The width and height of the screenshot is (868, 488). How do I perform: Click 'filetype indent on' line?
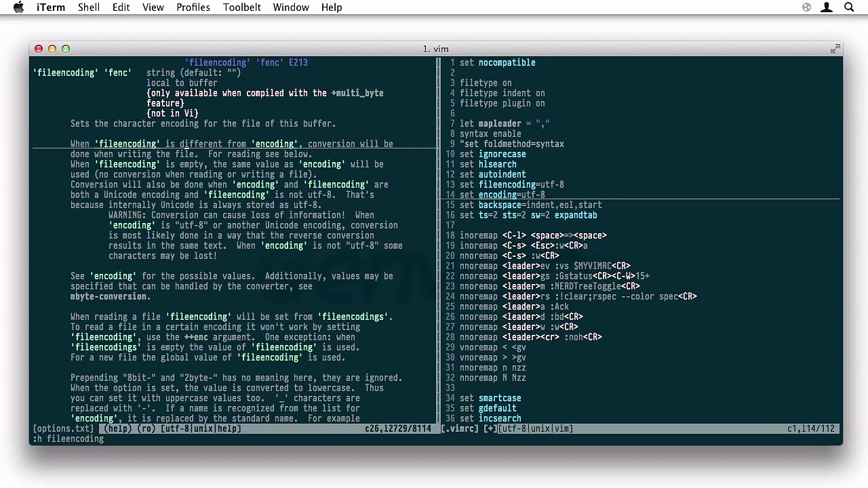(502, 94)
